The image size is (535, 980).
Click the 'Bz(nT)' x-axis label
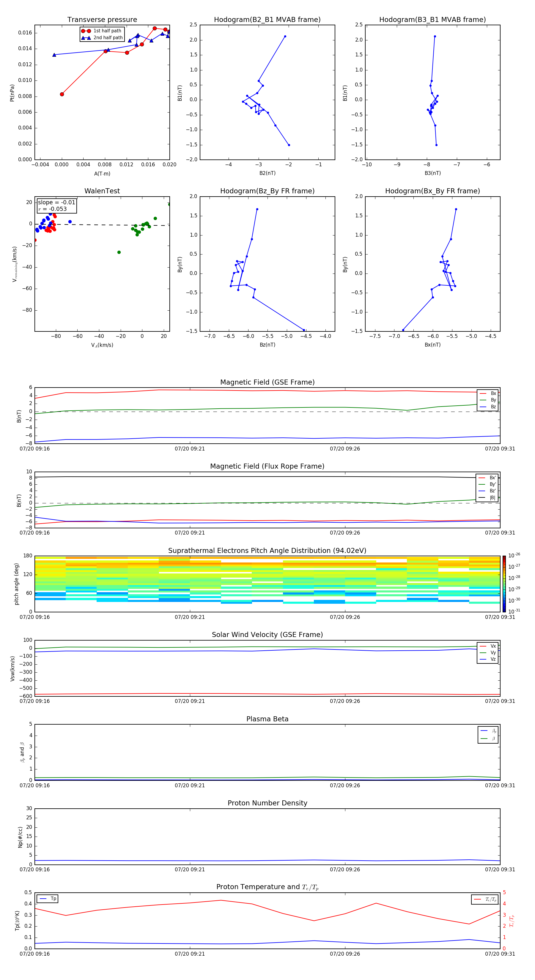click(267, 345)
